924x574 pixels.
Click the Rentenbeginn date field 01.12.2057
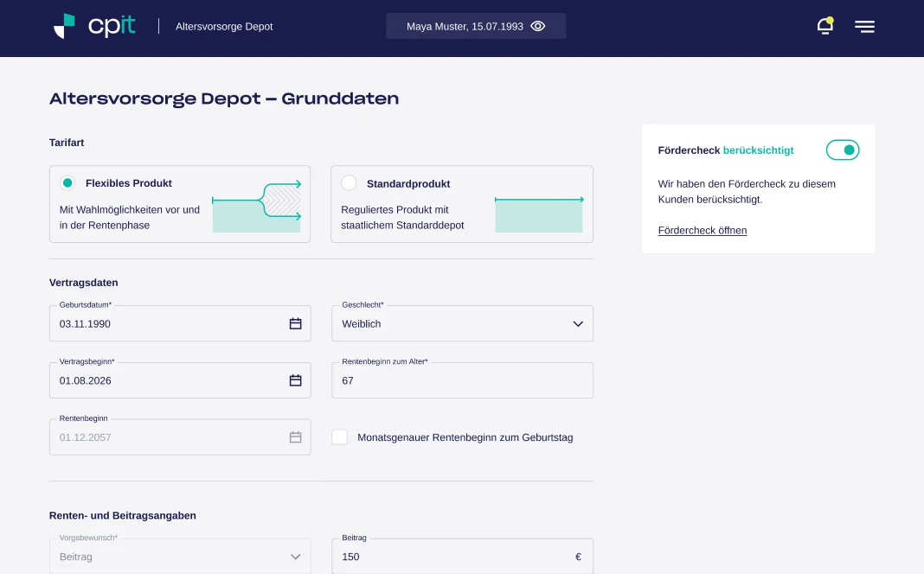[x=180, y=437]
